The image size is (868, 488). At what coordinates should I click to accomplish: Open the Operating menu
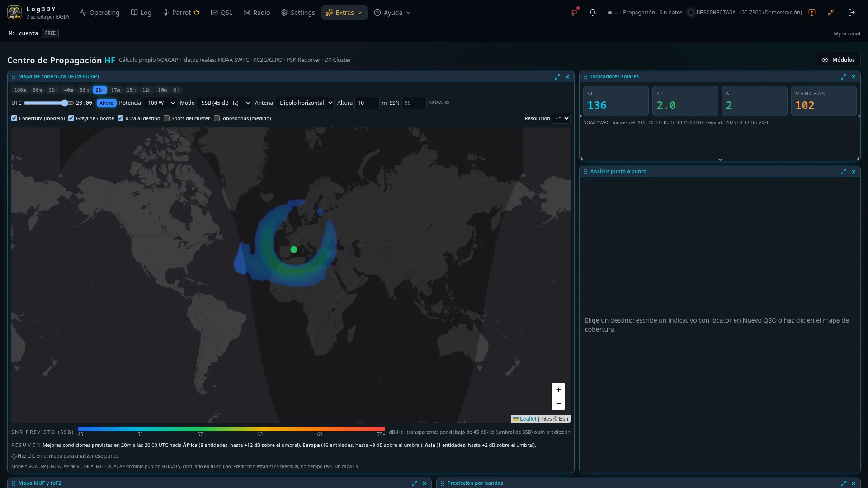coord(99,13)
